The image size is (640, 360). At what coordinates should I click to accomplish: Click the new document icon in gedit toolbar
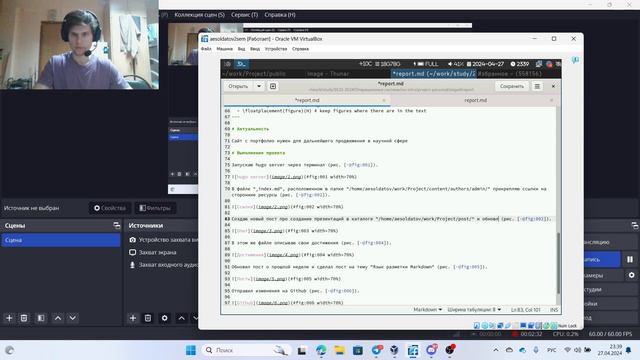tap(273, 86)
